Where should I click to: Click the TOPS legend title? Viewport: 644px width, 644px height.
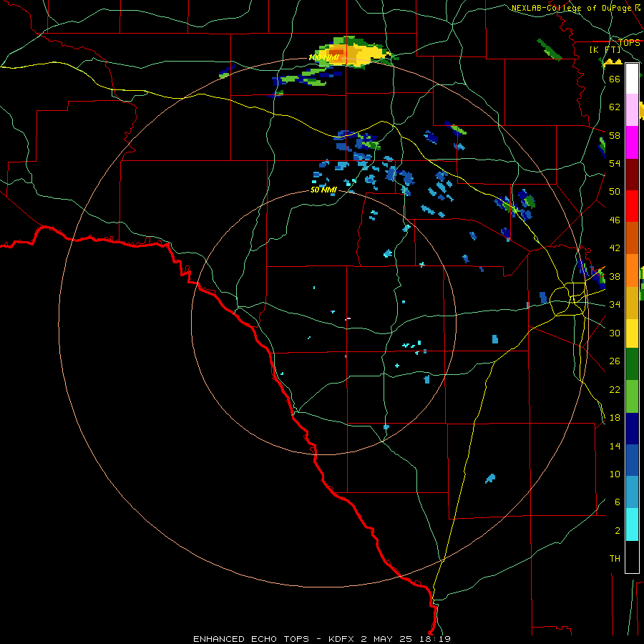click(x=629, y=43)
